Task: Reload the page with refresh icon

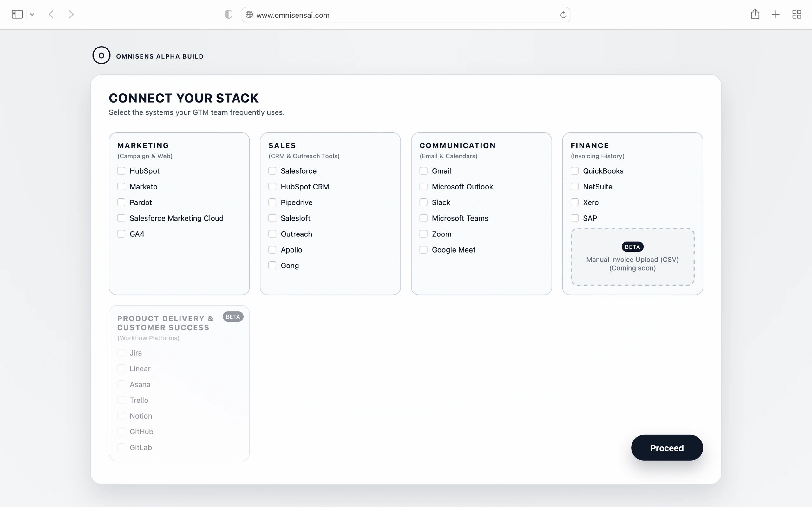Action: [563, 15]
